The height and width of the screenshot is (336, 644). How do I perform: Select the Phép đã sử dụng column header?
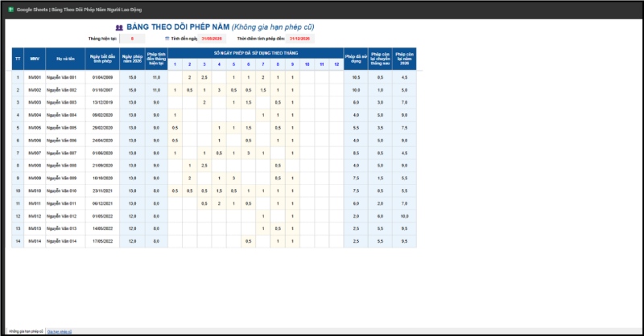pos(355,59)
